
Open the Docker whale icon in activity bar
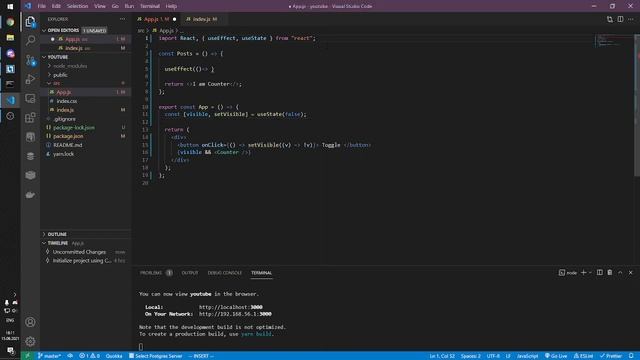point(30,195)
